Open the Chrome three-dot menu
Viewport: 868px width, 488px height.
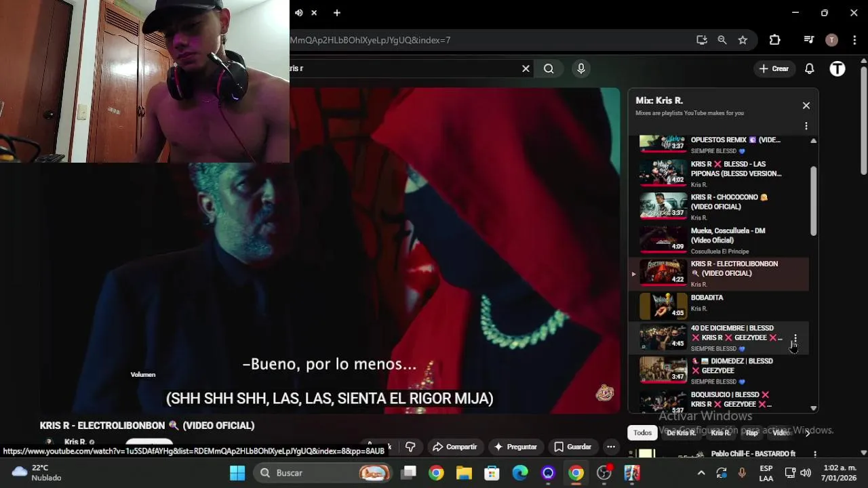click(x=854, y=40)
